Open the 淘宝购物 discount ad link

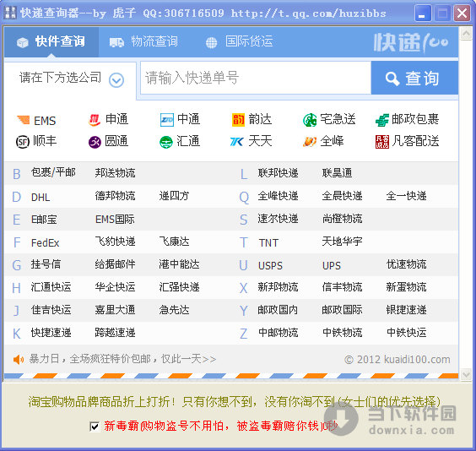tap(235, 402)
